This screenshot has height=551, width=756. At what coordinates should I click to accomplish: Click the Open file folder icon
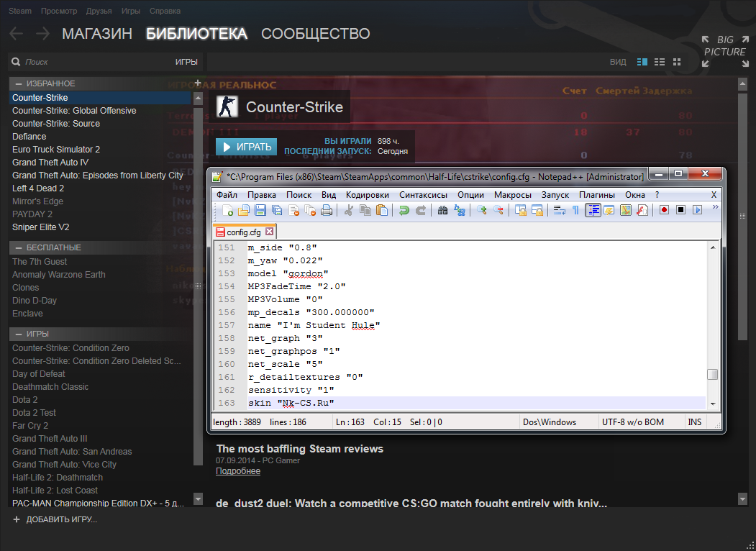pos(244,210)
